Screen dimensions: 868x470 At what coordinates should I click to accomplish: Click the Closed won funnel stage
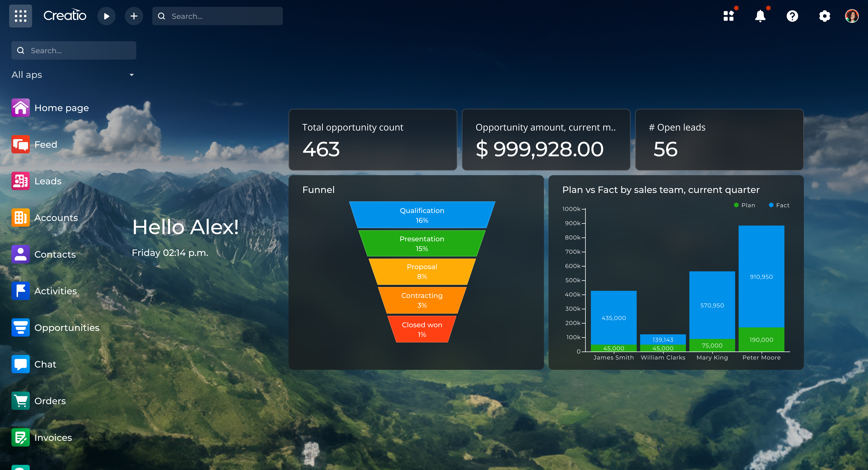(x=422, y=329)
